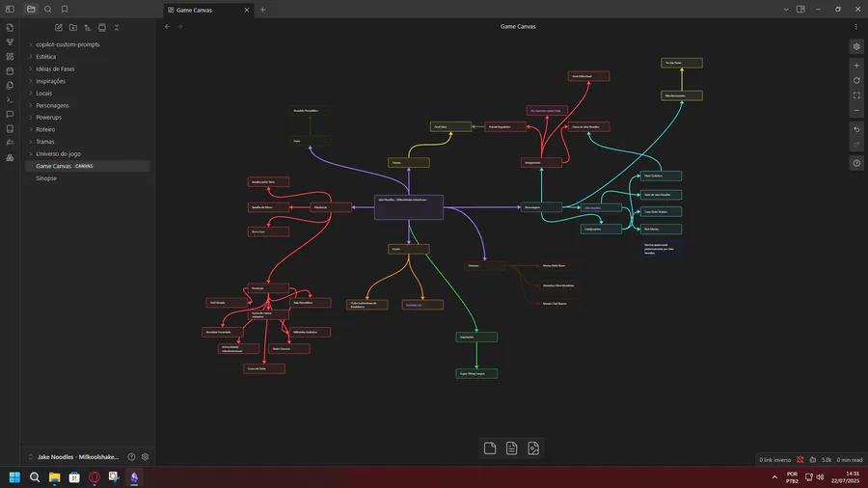Open the canvas settings gear
868x488 pixels.
pyautogui.click(x=856, y=47)
